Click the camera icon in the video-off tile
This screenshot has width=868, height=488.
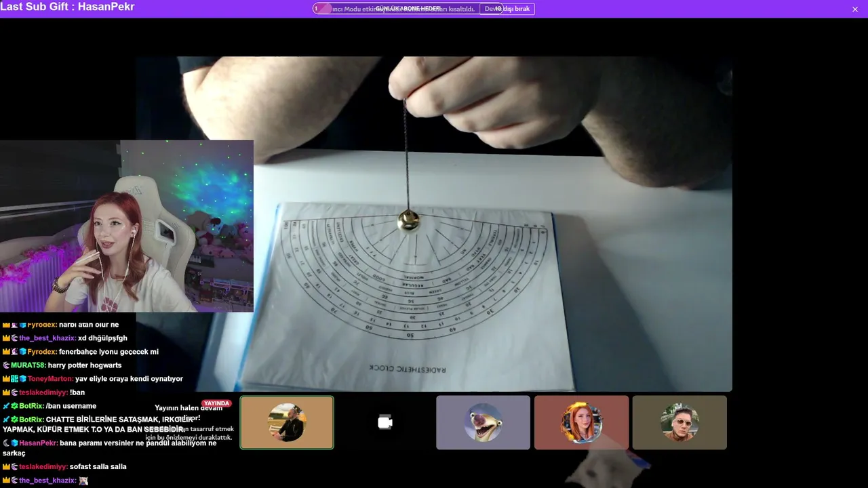pyautogui.click(x=384, y=423)
